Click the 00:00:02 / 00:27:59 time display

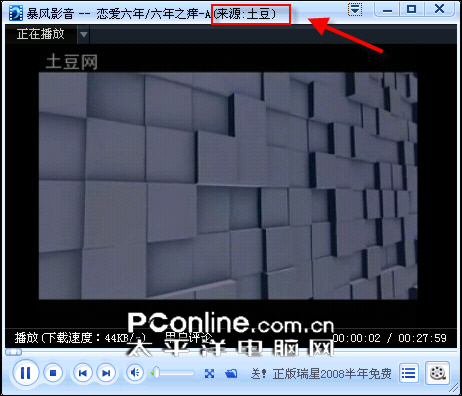(389, 338)
